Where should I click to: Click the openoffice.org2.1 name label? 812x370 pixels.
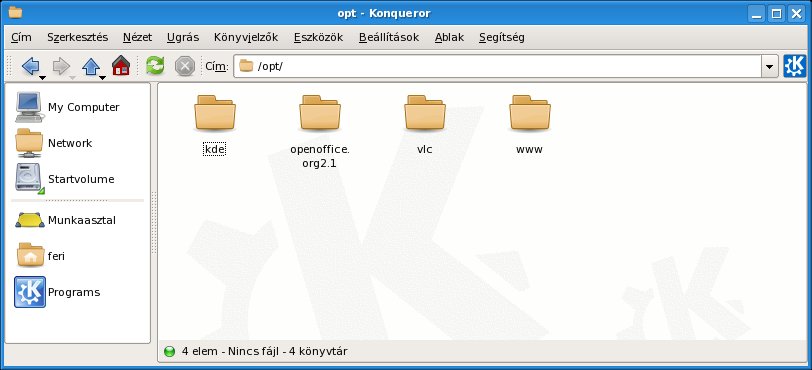320,157
